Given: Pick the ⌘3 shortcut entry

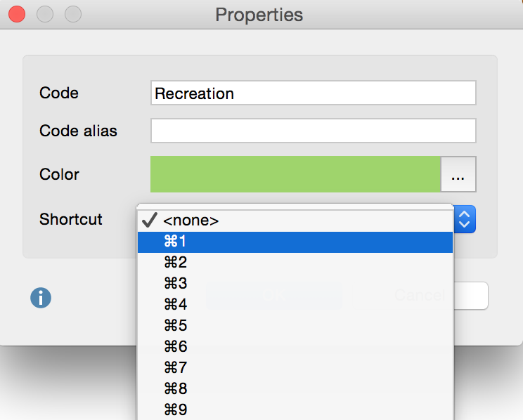Looking at the screenshot, I should [176, 284].
